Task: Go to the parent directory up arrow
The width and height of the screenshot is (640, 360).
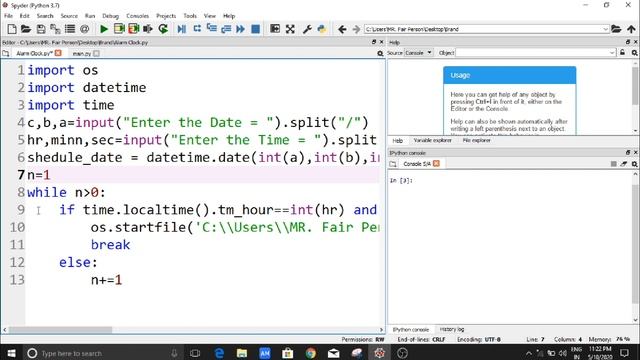Action: (x=631, y=29)
